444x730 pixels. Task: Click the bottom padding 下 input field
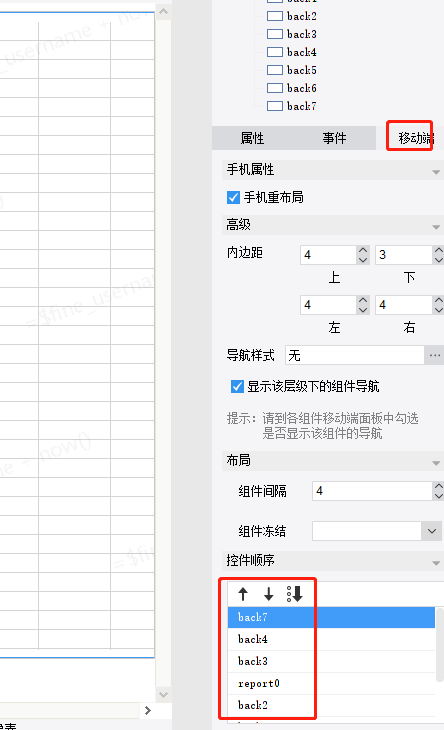pyautogui.click(x=404, y=255)
